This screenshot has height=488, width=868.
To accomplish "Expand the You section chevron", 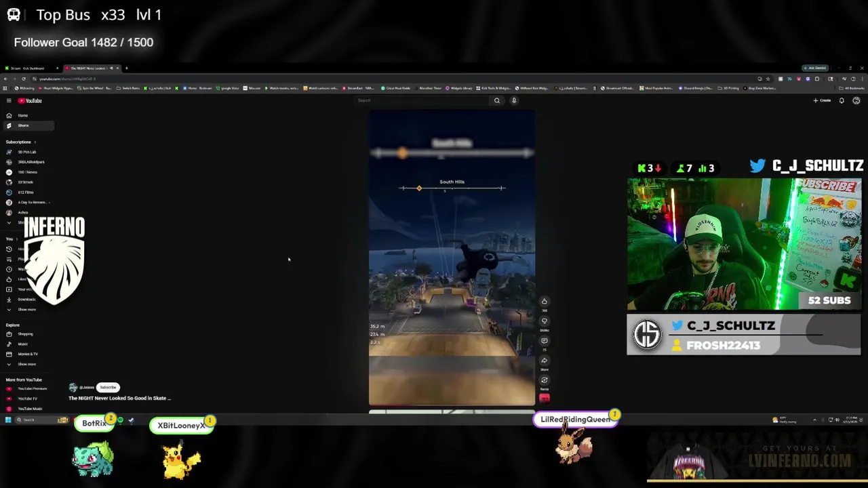I will pyautogui.click(x=18, y=239).
